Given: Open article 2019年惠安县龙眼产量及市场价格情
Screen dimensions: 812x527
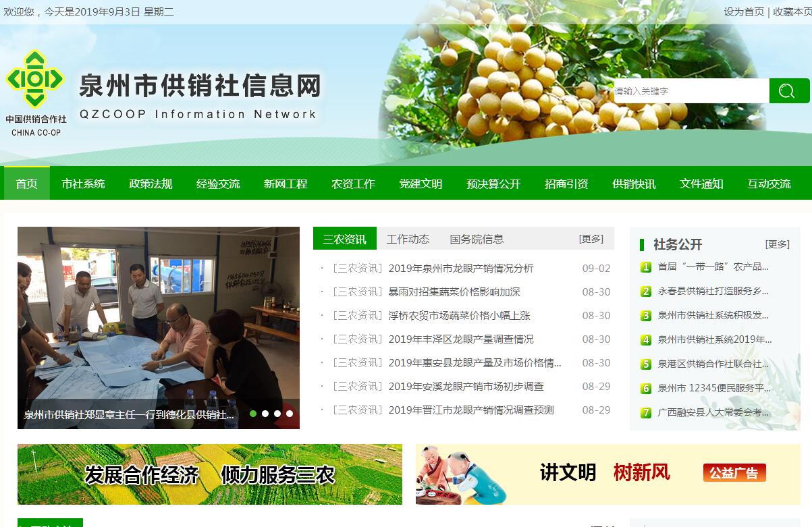Looking at the screenshot, I should pos(475,362).
